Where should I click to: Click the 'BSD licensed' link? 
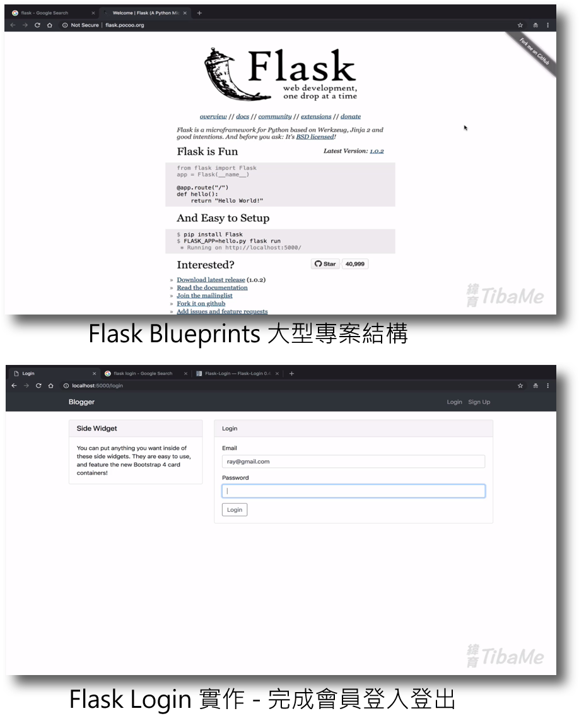click(x=315, y=137)
